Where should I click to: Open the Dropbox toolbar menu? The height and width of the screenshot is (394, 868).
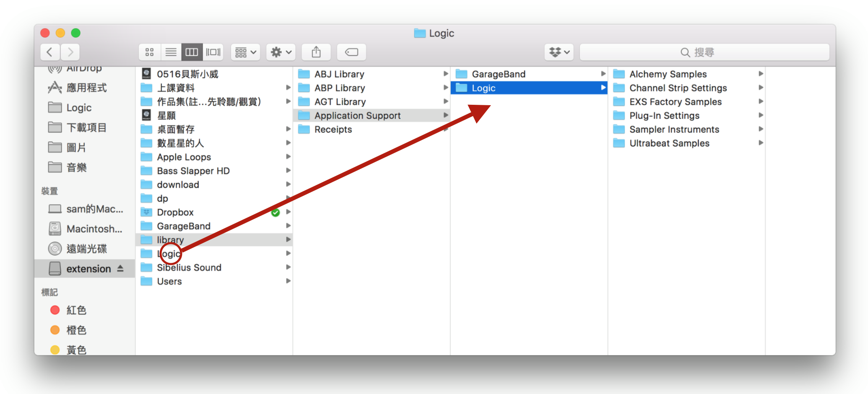click(559, 52)
